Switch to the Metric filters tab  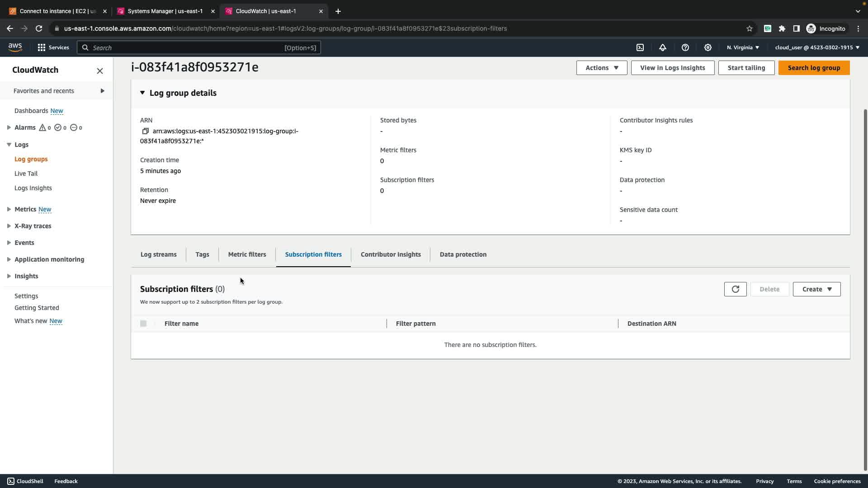click(x=247, y=254)
